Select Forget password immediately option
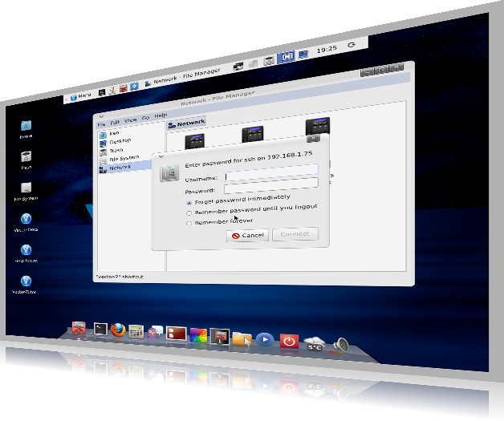Image resolution: width=504 pixels, height=421 pixels. (x=189, y=203)
